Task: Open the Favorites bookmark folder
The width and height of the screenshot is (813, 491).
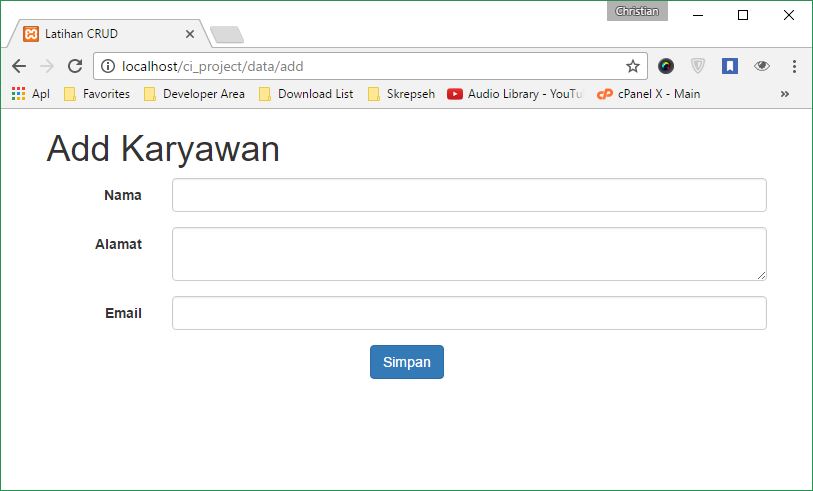Action: (96, 94)
